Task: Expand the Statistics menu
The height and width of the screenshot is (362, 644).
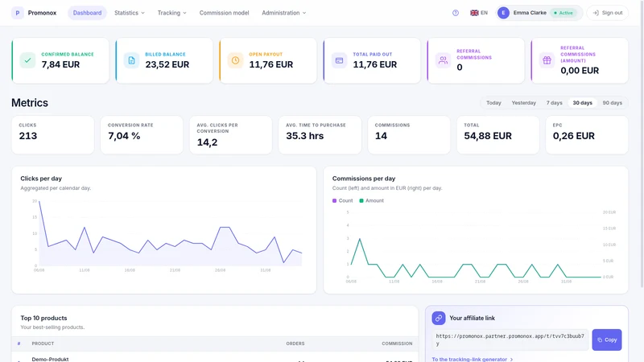Action: (x=130, y=13)
